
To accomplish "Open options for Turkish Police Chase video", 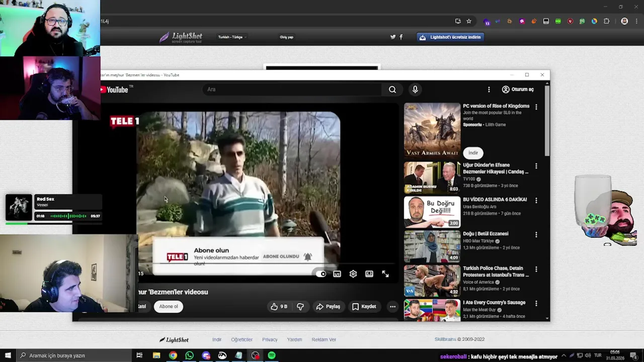I will (536, 269).
